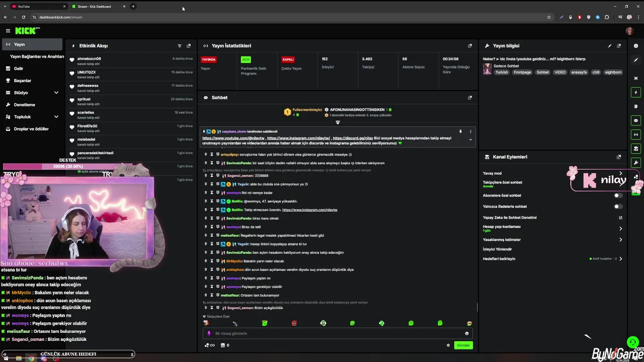Open a new browser tab
Viewport: 644px width, 362px height.
pos(133,7)
